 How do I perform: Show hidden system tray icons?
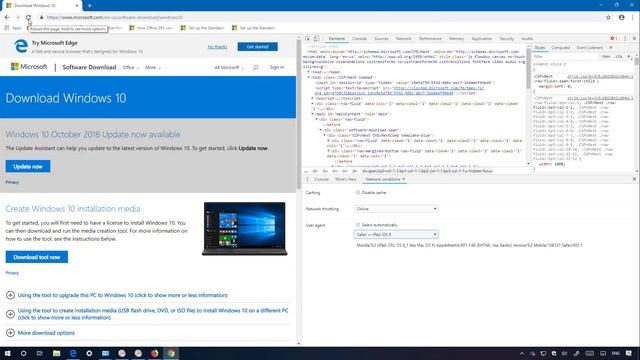tap(522, 353)
